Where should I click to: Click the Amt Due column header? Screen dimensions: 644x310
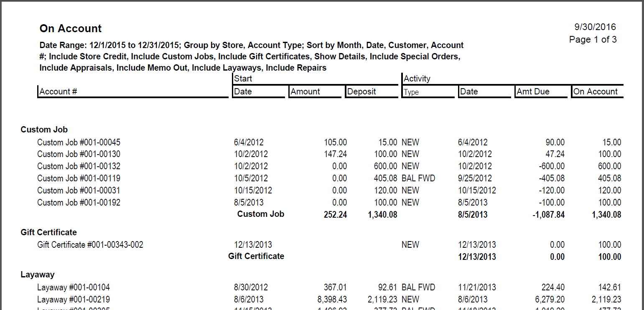[533, 91]
